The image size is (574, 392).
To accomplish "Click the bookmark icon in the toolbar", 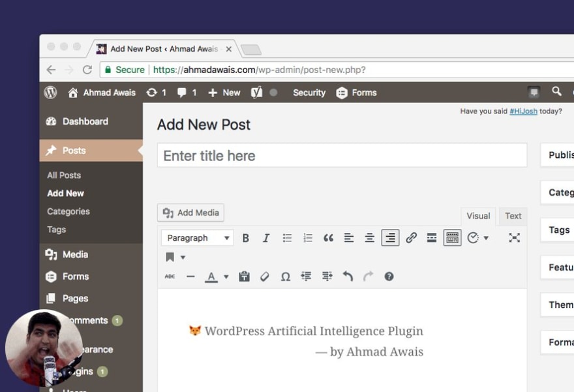I will click(x=170, y=257).
